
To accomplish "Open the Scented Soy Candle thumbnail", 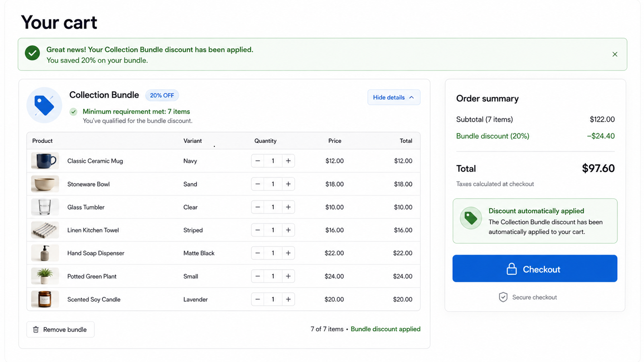I will [x=45, y=299].
